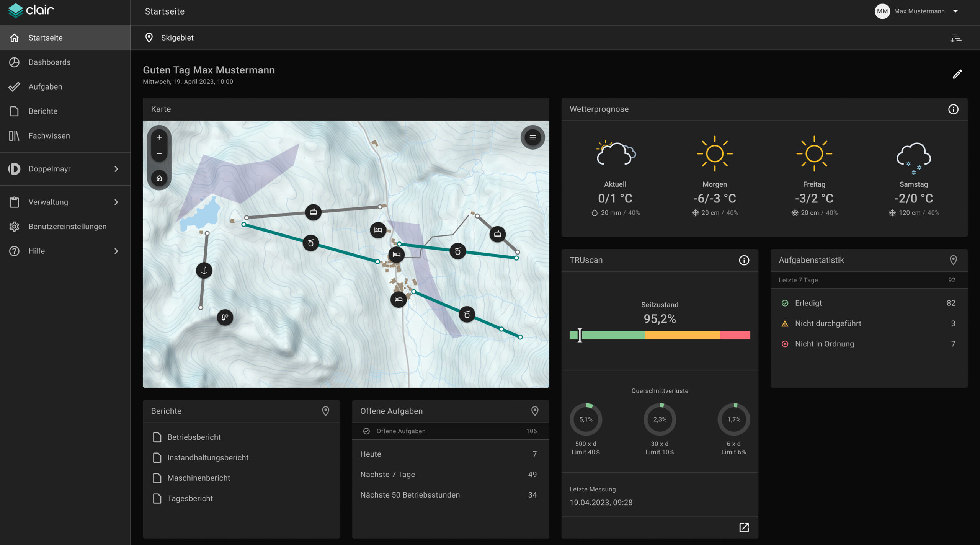The width and height of the screenshot is (980, 545).
Task: Click the temperature sensor marker on map
Action: coord(225,317)
